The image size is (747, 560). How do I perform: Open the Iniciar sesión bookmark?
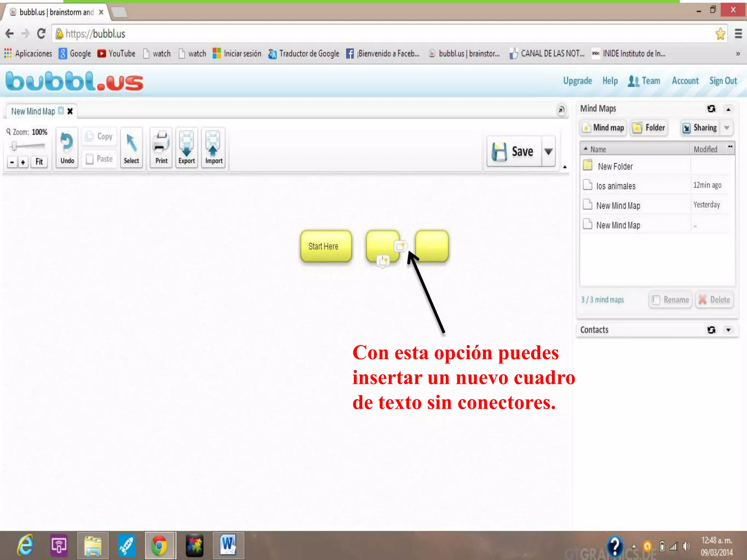tap(237, 54)
